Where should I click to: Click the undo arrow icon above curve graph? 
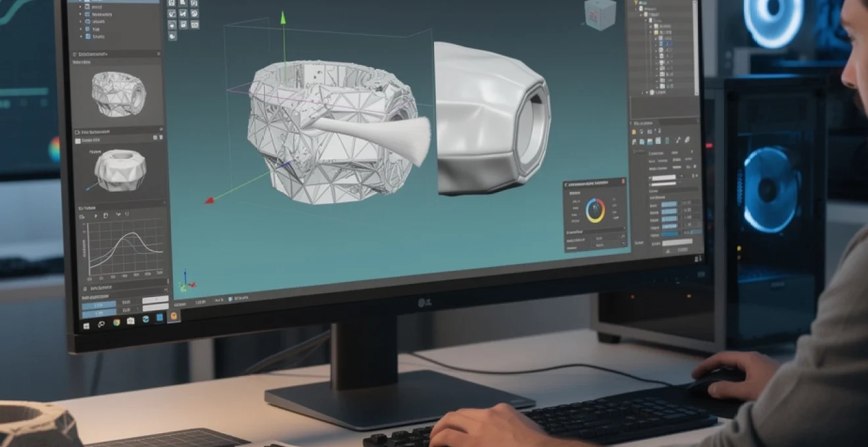(117, 215)
